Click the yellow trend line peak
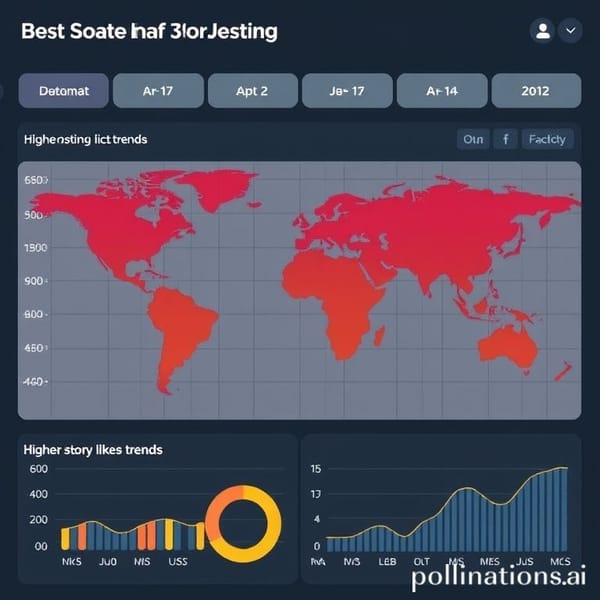Screen dimensions: 600x600 click(560, 468)
